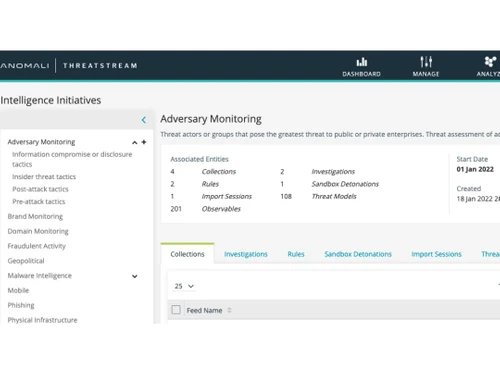Click the Anomali logo text

click(25, 65)
